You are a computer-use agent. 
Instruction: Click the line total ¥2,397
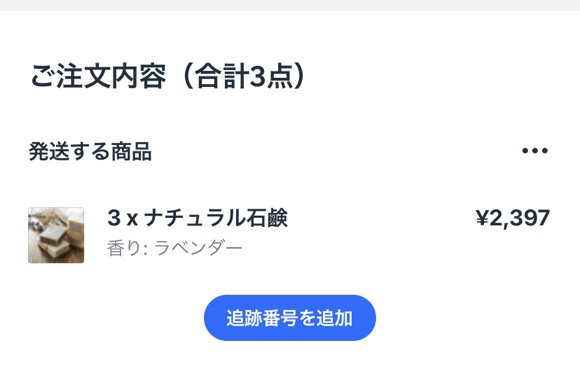(x=513, y=218)
